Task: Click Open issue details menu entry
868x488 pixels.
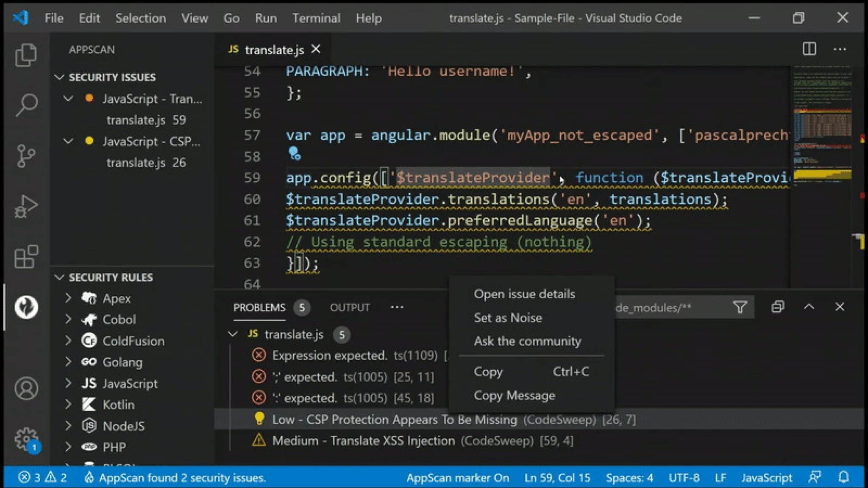Action: point(524,294)
